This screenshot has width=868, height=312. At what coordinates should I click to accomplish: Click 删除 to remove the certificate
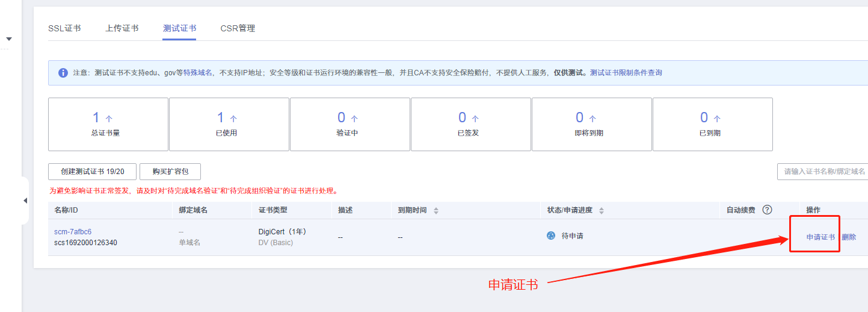(849, 237)
